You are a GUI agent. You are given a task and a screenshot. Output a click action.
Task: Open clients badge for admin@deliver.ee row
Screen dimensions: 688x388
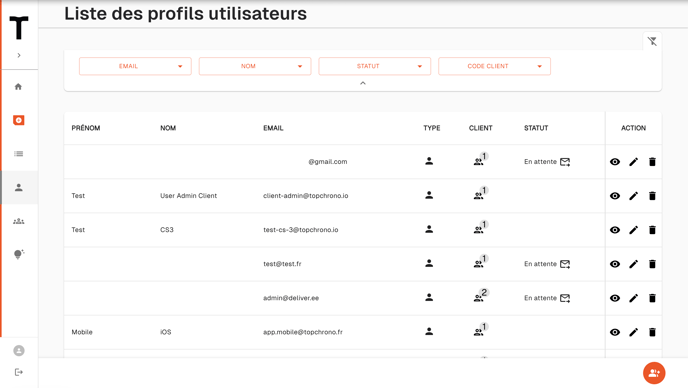480,296
